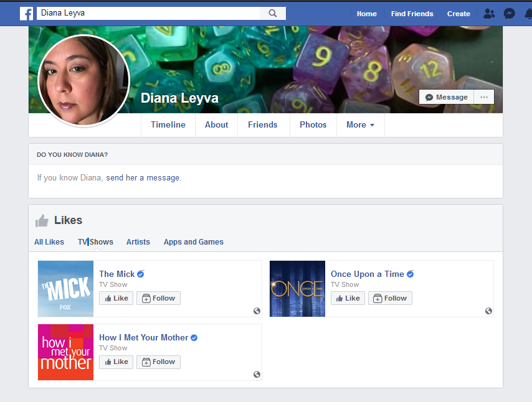Click the globe privacy icon on Once Upon a Time card
Viewport: 532px width, 402px height.
pyautogui.click(x=488, y=311)
